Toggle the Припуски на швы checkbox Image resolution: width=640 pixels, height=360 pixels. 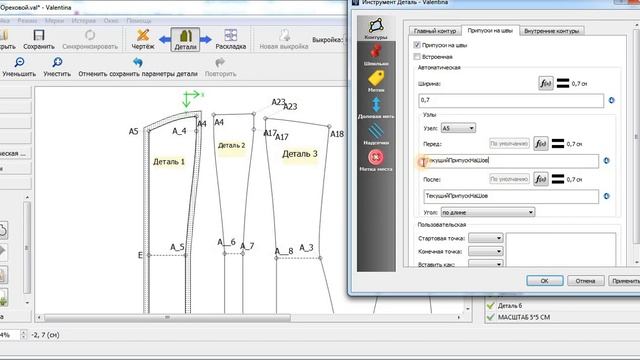[x=417, y=45]
